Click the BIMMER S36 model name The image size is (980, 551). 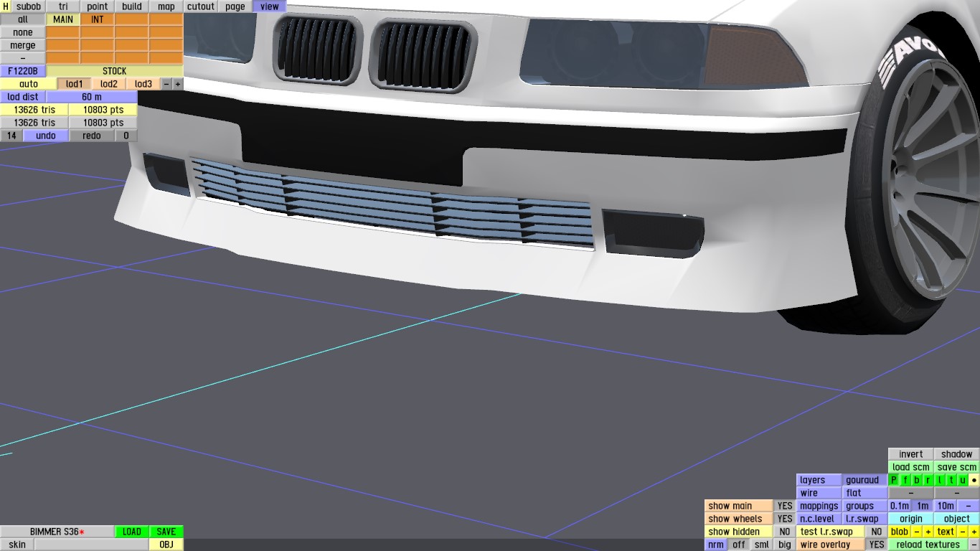tap(57, 532)
